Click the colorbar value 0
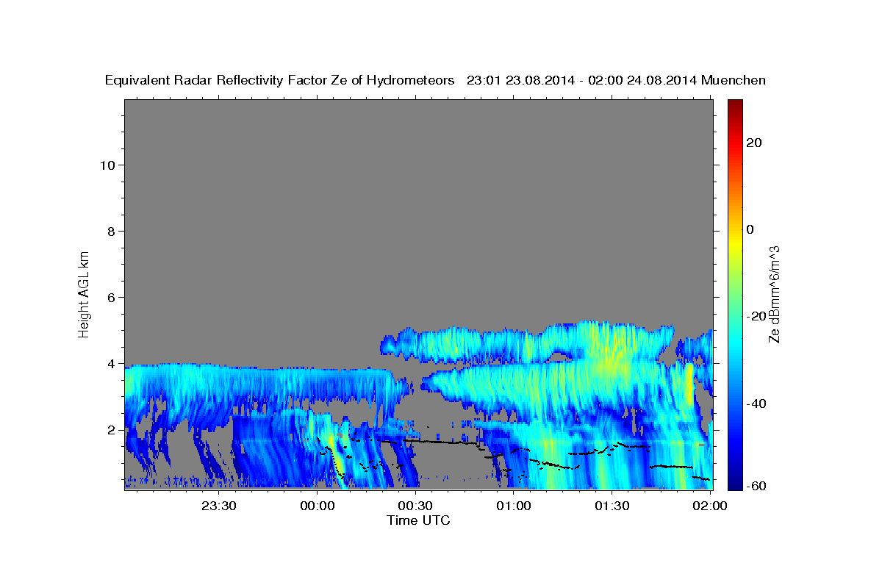Viewport: 882px width, 588px height. [750, 229]
